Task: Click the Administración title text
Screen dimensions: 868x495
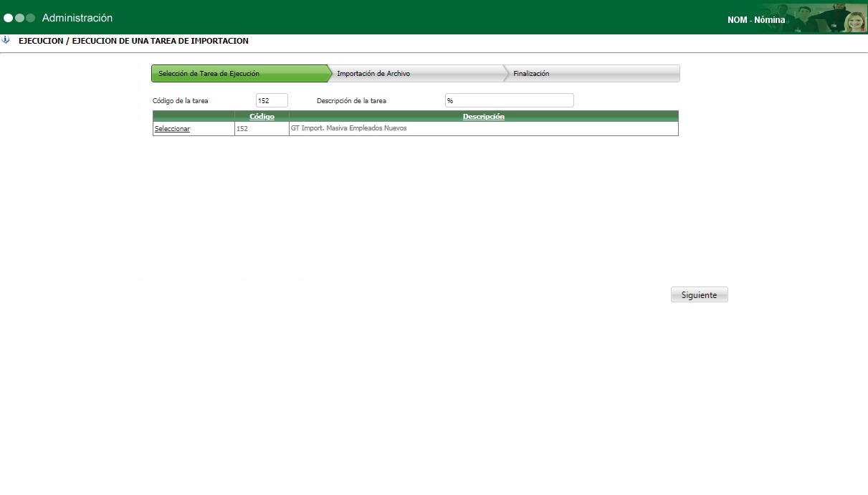Action: tap(77, 18)
